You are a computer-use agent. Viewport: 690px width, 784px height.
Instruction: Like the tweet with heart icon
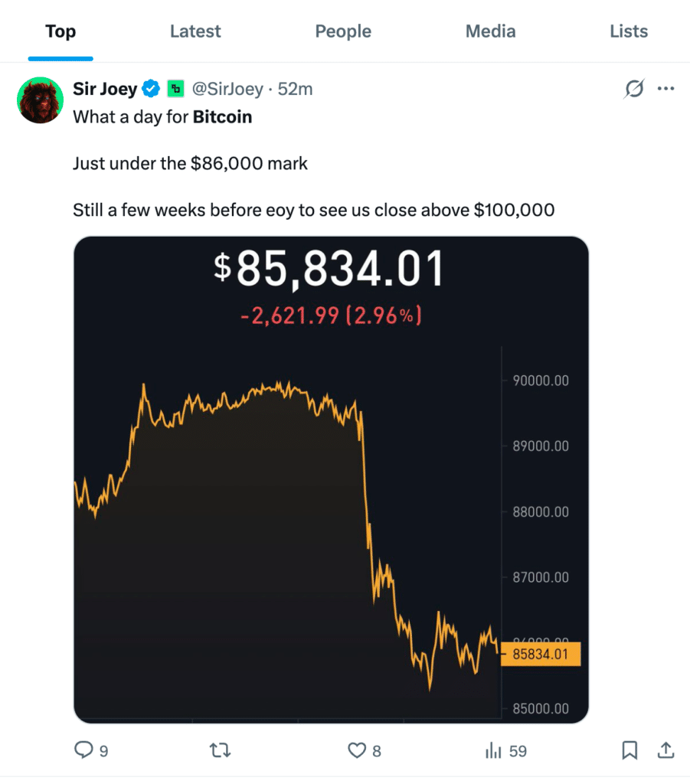point(357,751)
